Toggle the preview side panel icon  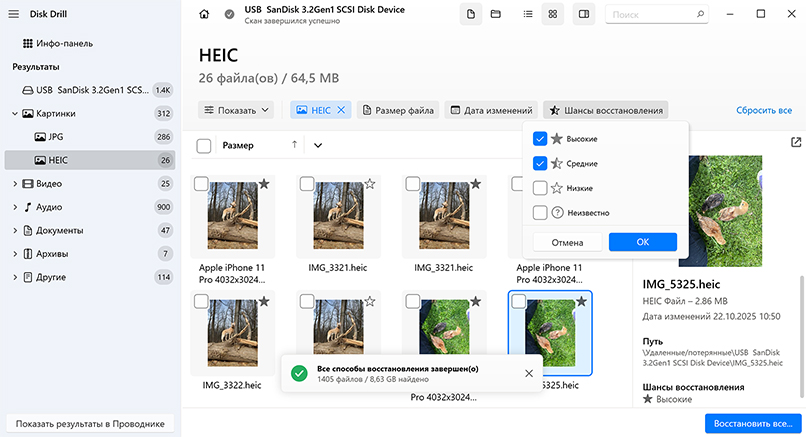583,15
